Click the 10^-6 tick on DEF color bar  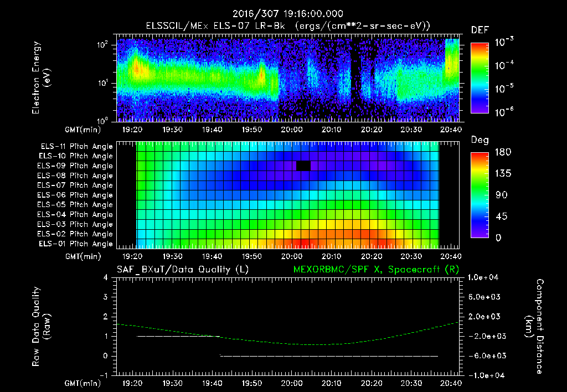(505, 112)
